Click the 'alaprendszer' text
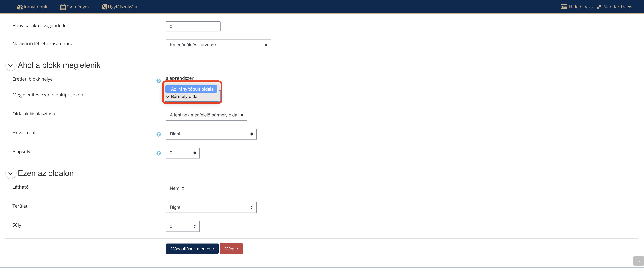The width and height of the screenshot is (644, 268). point(180,78)
